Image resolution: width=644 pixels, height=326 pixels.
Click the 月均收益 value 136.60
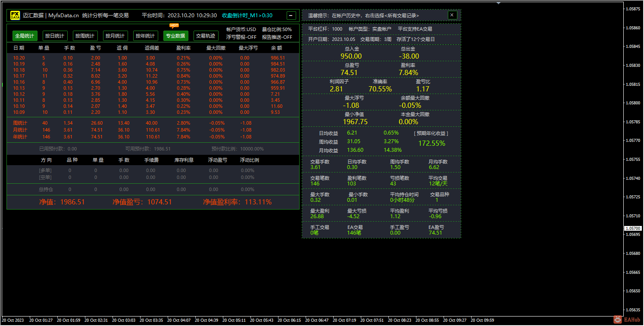(x=355, y=150)
